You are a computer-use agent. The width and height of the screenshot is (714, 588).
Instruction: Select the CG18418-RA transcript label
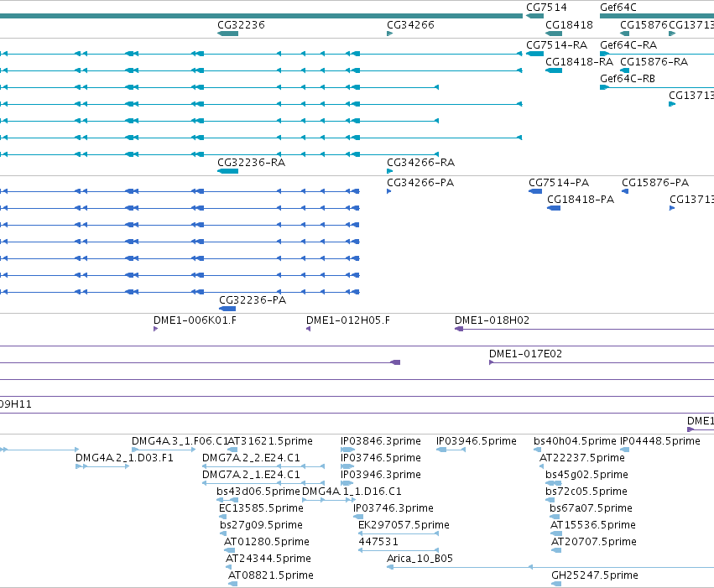point(579,62)
